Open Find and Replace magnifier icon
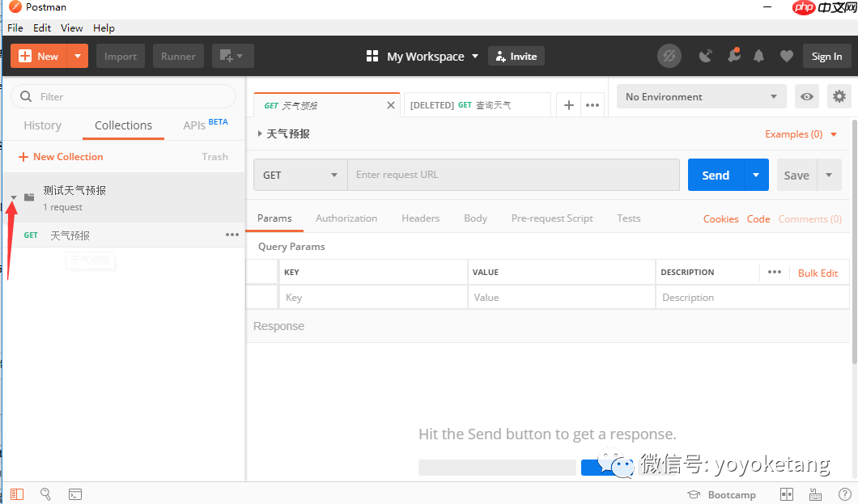 pos(45,494)
